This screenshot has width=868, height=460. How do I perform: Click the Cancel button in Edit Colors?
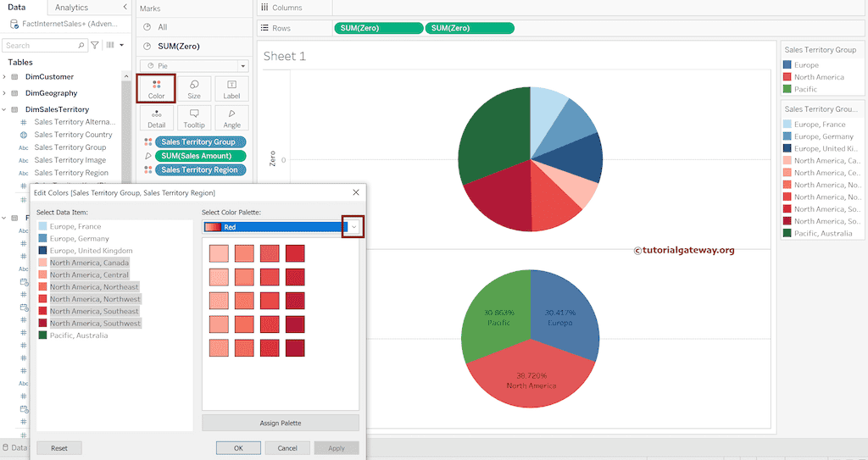(287, 448)
